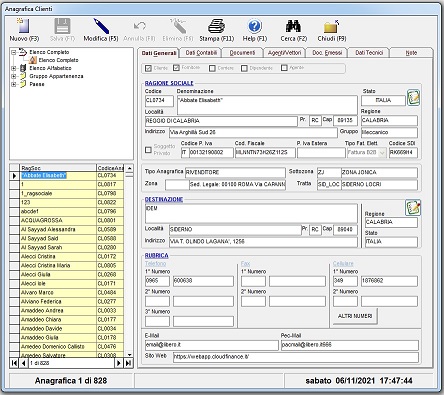
Task: Expand the Paese tree node
Action: (x=14, y=84)
